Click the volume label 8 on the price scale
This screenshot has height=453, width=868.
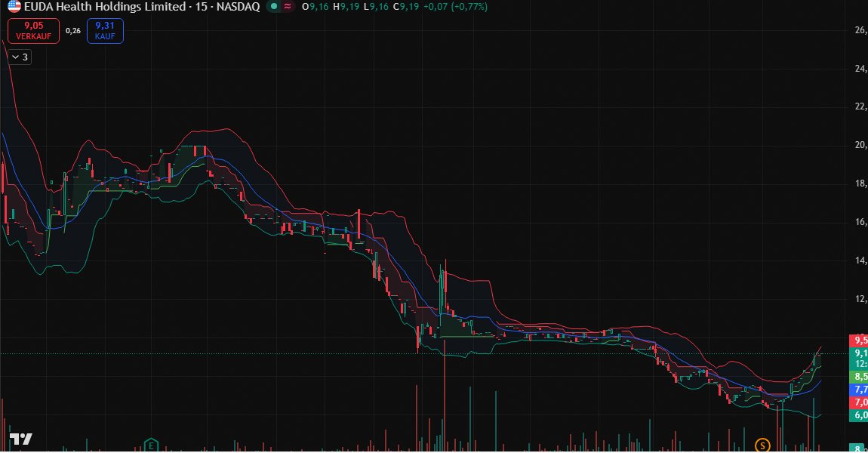[859, 448]
